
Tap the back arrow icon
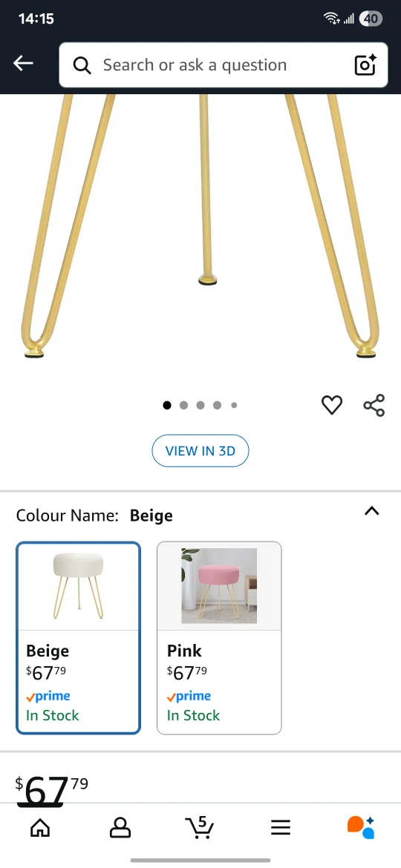click(x=23, y=64)
